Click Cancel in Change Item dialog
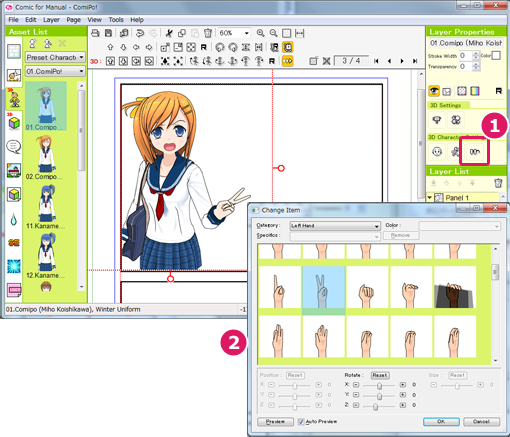Image resolution: width=510 pixels, height=437 pixels. click(481, 422)
